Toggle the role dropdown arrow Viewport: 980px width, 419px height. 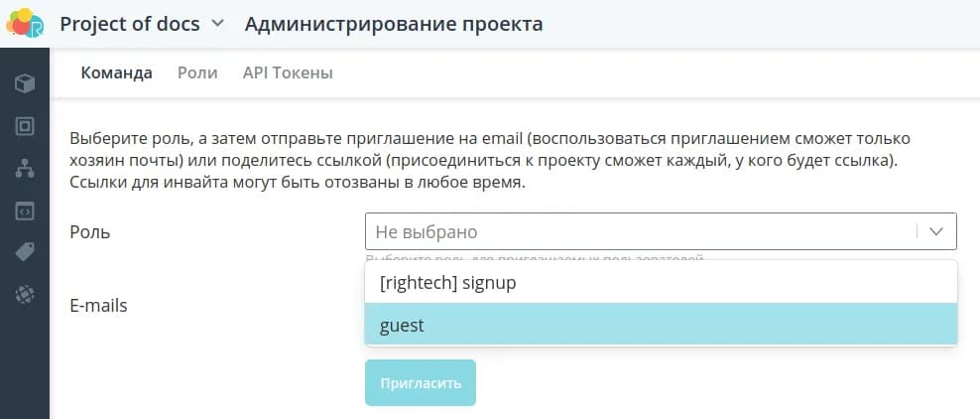pyautogui.click(x=935, y=231)
